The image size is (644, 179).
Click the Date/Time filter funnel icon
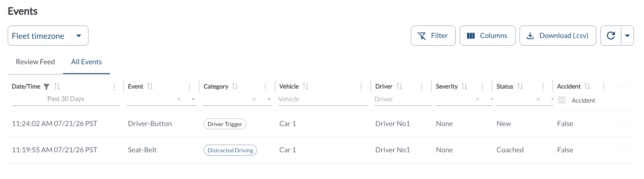click(x=46, y=86)
